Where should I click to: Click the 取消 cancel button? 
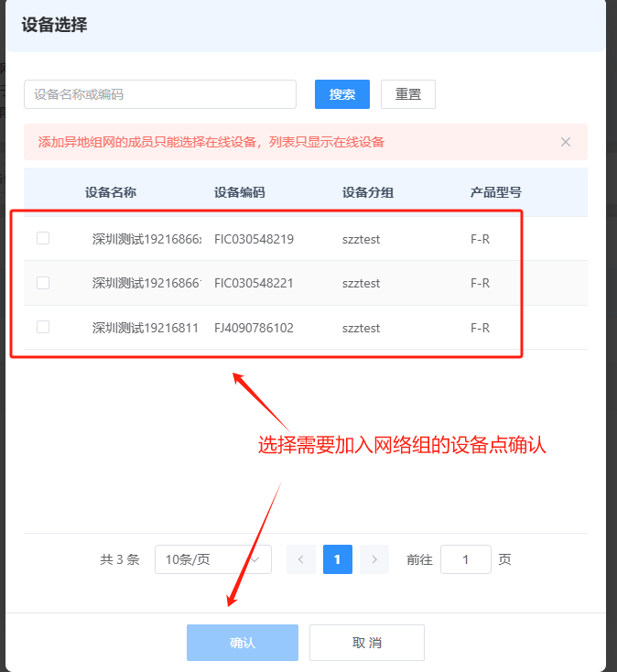pos(367,643)
